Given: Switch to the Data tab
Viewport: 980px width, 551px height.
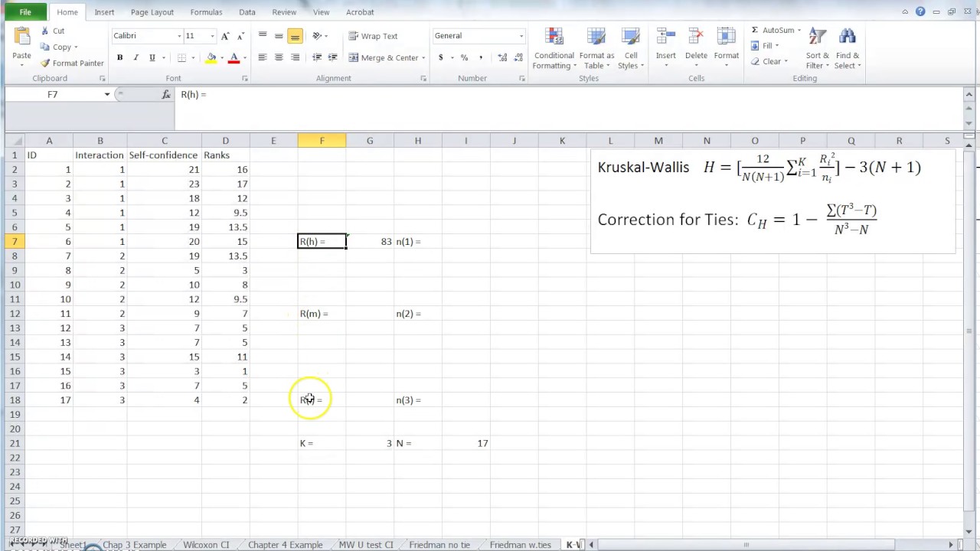Looking at the screenshot, I should tap(247, 12).
